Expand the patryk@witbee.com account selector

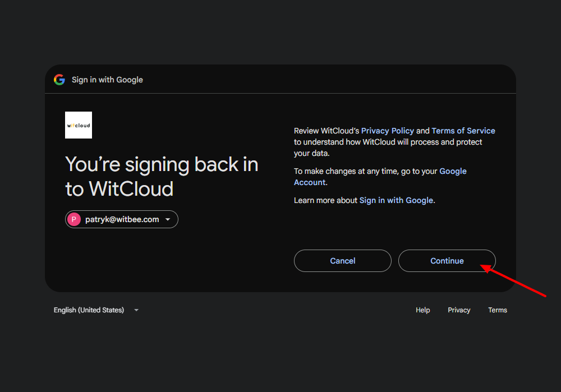(x=122, y=219)
